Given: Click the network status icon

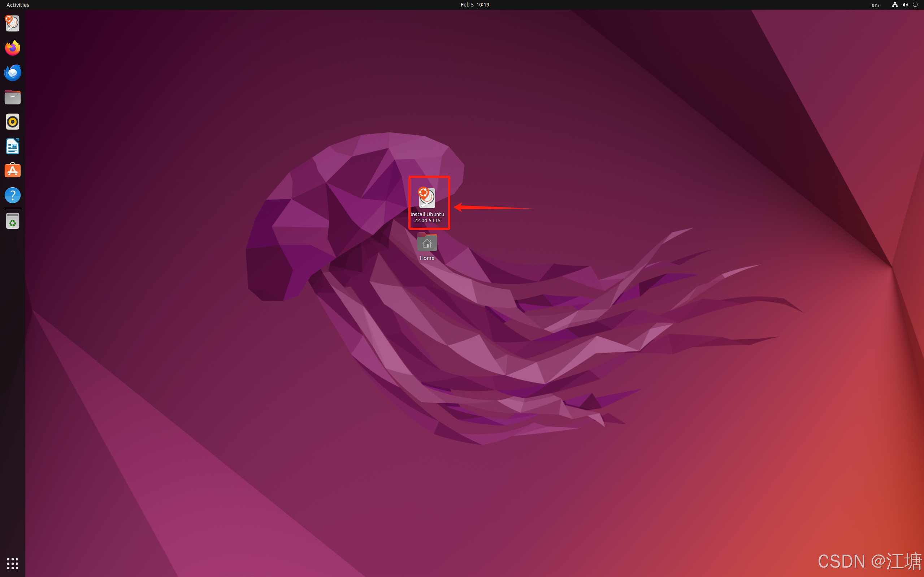Looking at the screenshot, I should pyautogui.click(x=895, y=5).
